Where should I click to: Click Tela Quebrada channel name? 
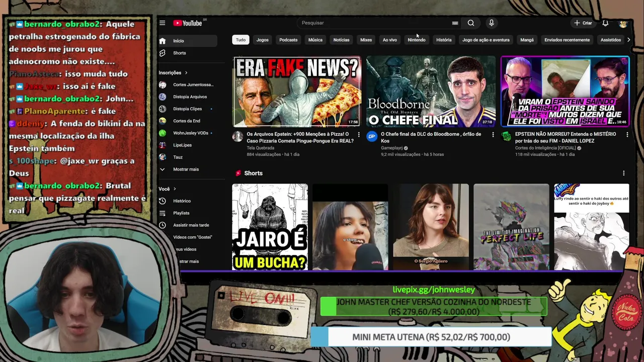(261, 148)
